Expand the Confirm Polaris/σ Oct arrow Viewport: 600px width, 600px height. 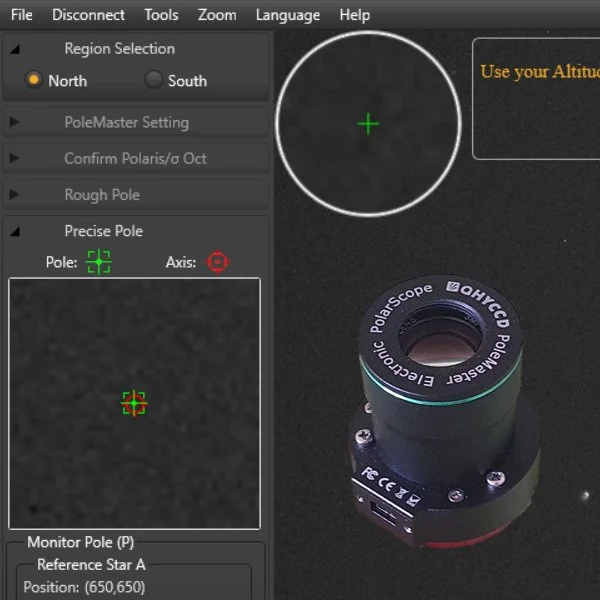(14, 158)
